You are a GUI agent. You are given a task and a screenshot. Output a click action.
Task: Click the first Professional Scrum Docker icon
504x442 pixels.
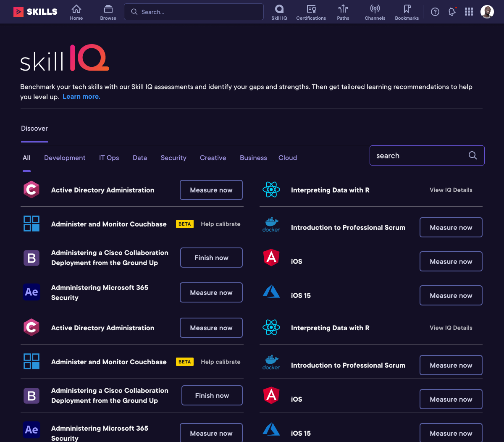tap(271, 225)
